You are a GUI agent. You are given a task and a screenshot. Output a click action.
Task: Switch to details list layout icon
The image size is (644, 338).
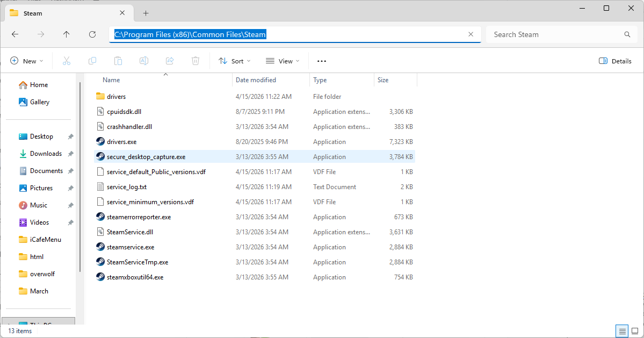tap(622, 330)
